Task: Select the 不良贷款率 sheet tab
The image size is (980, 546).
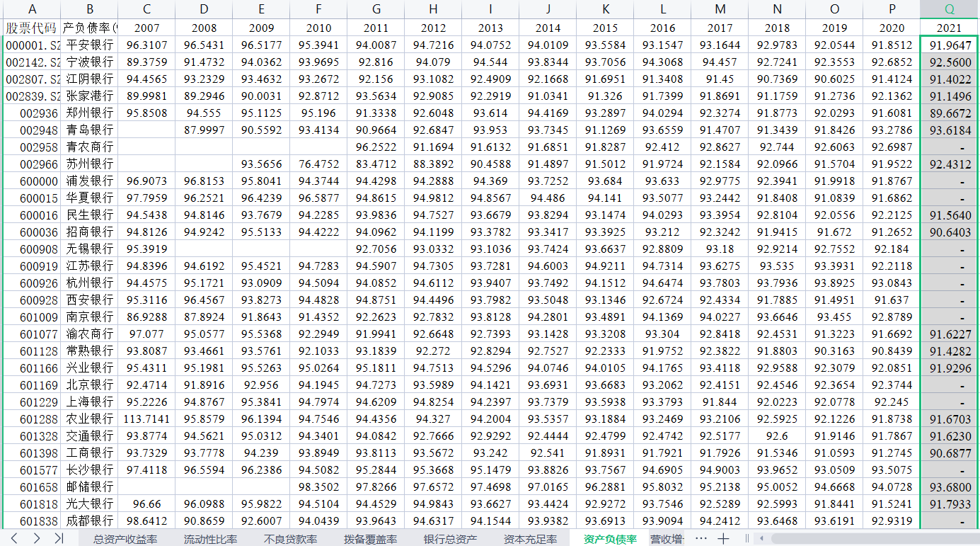Action: 290,539
